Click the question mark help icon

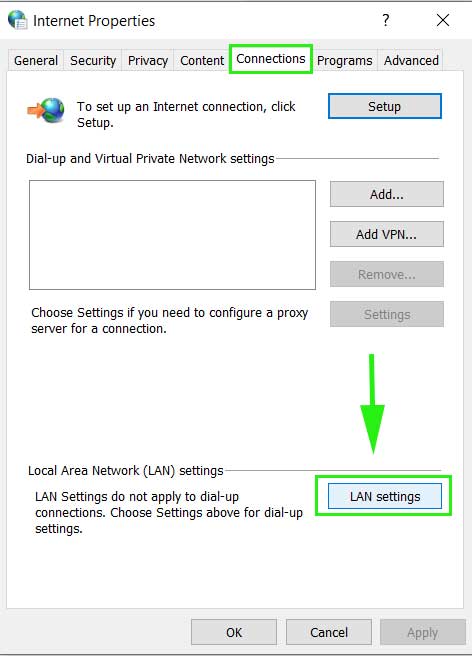click(x=386, y=20)
